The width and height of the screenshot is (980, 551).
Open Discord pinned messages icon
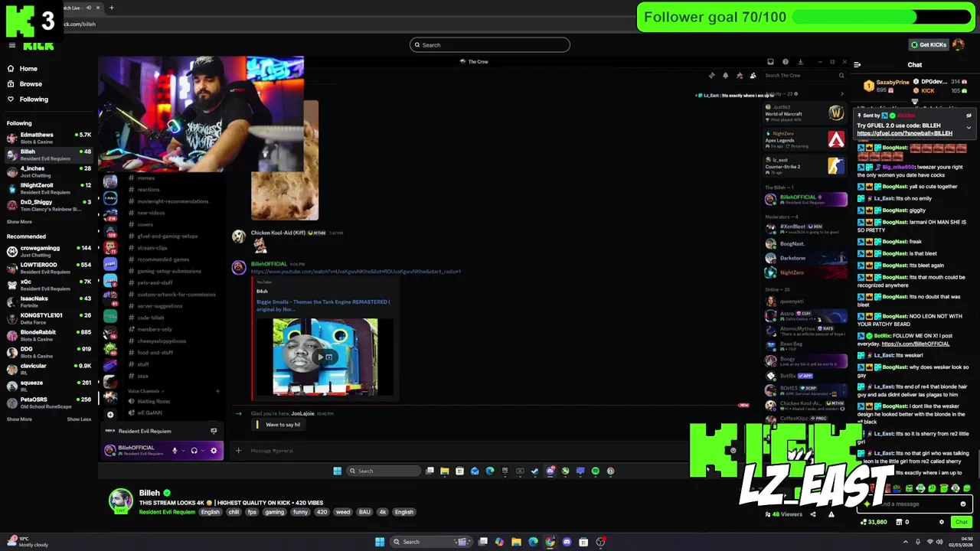pyautogui.click(x=739, y=76)
